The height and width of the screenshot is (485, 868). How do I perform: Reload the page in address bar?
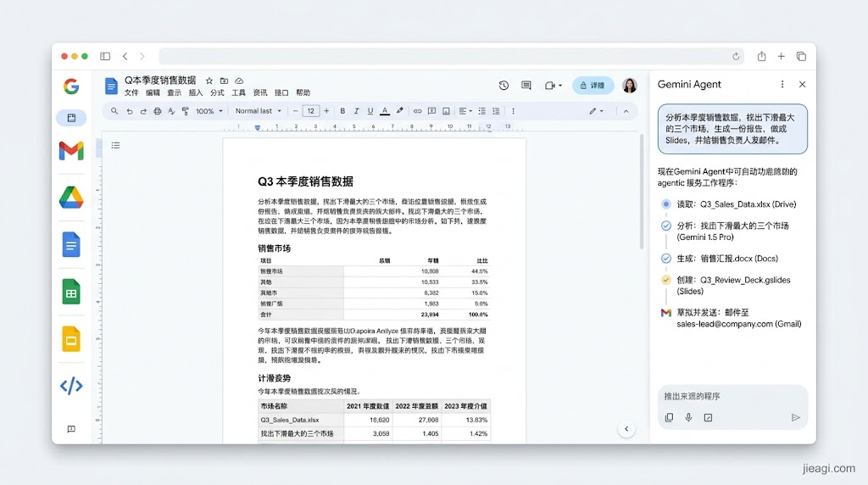[736, 56]
